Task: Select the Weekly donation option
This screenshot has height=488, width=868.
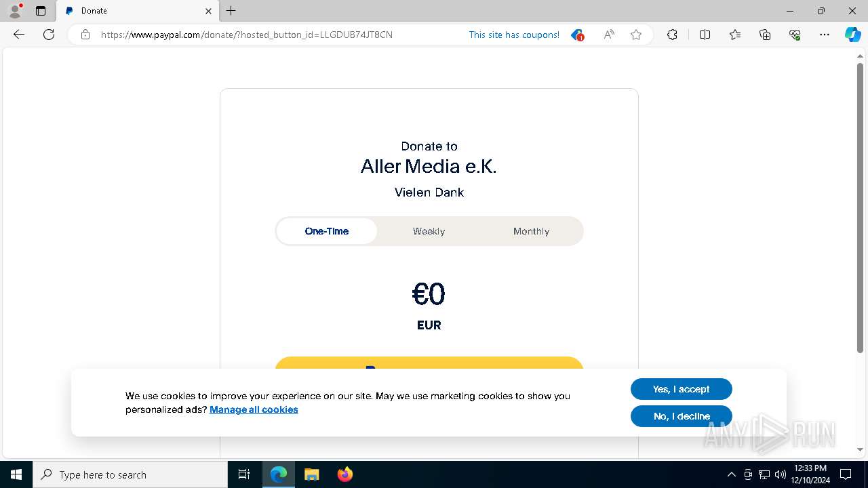Action: [x=429, y=231]
